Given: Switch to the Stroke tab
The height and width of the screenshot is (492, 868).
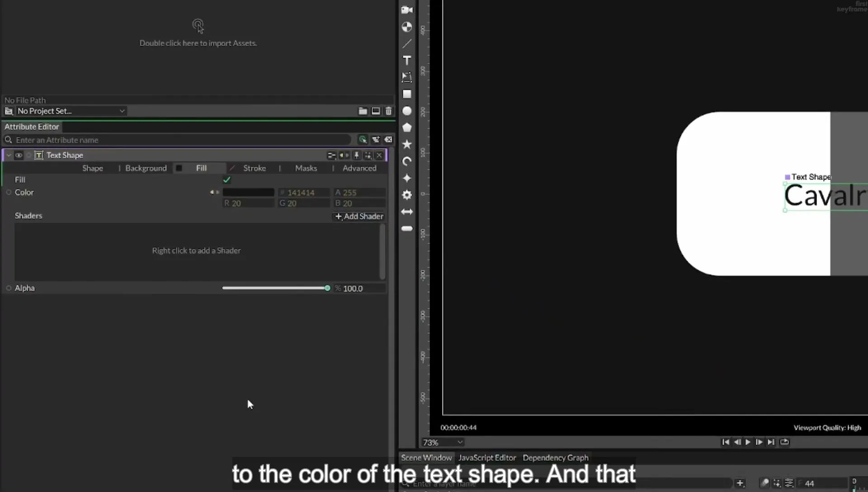Looking at the screenshot, I should click(255, 168).
